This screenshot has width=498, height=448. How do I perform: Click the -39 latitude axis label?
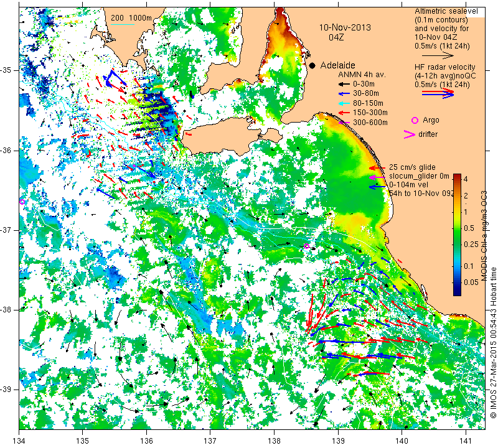coord(7,390)
